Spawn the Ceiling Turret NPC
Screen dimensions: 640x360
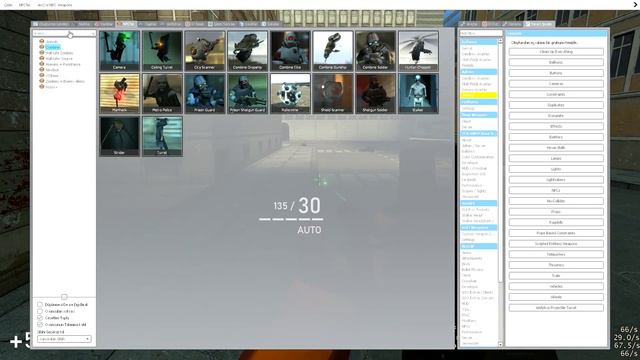coord(162,51)
